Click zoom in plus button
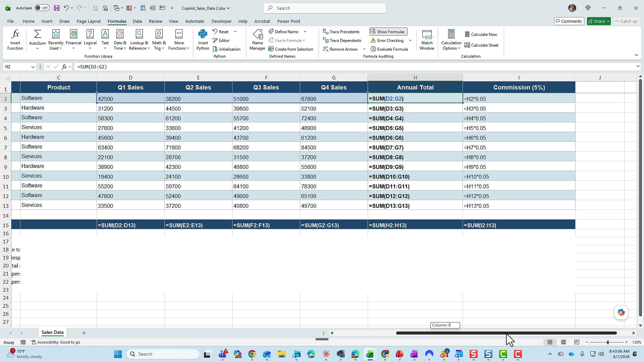The height and width of the screenshot is (362, 644). [x=626, y=342]
